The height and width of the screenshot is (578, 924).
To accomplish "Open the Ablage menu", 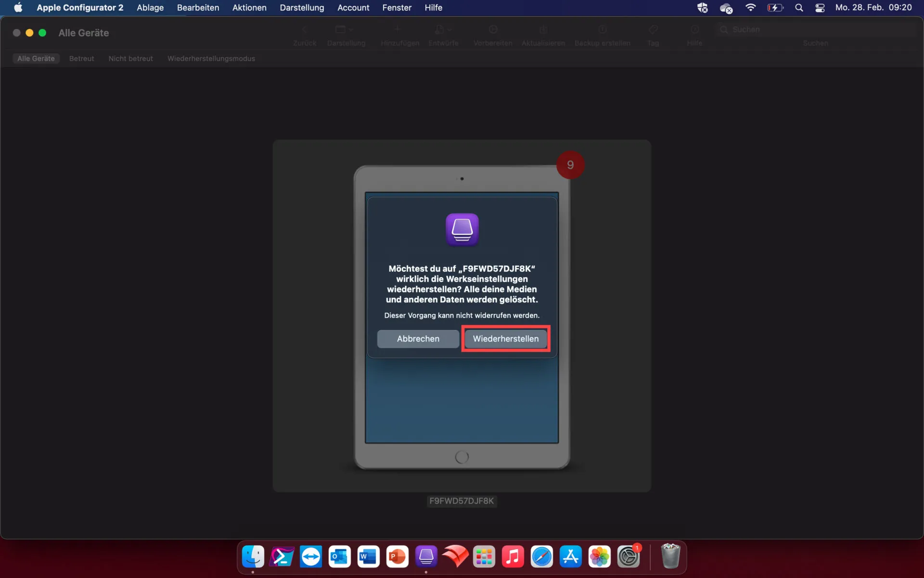I will 150,8.
